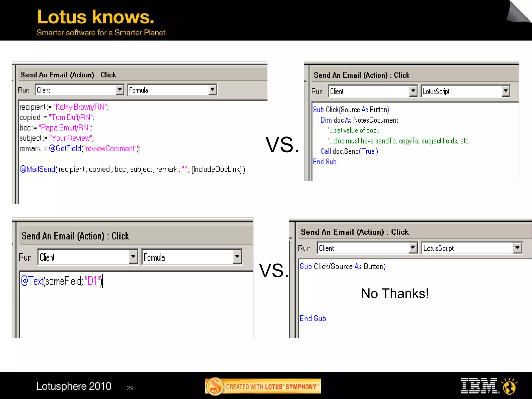532x399 pixels.
Task: Click the "'...set value of doc..." comment
Action: (x=354, y=130)
